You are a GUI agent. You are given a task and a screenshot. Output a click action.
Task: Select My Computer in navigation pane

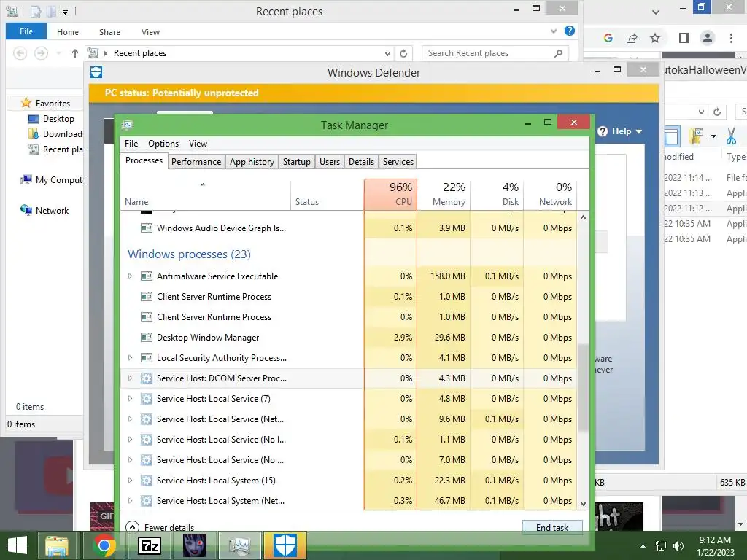(52, 180)
